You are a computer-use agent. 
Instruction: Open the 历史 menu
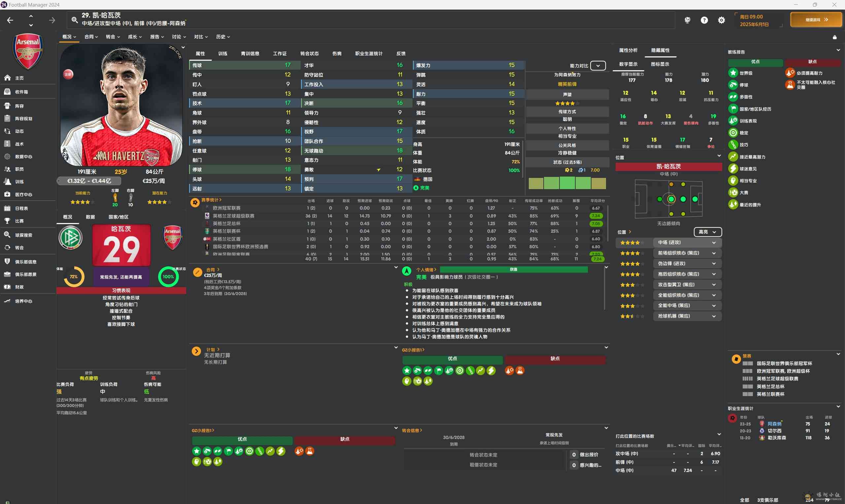click(x=223, y=37)
